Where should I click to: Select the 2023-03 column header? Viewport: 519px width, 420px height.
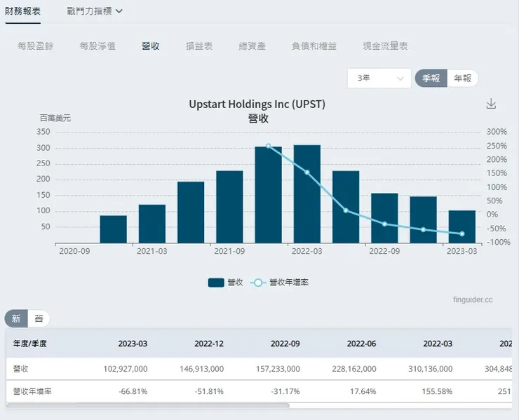[x=133, y=344]
